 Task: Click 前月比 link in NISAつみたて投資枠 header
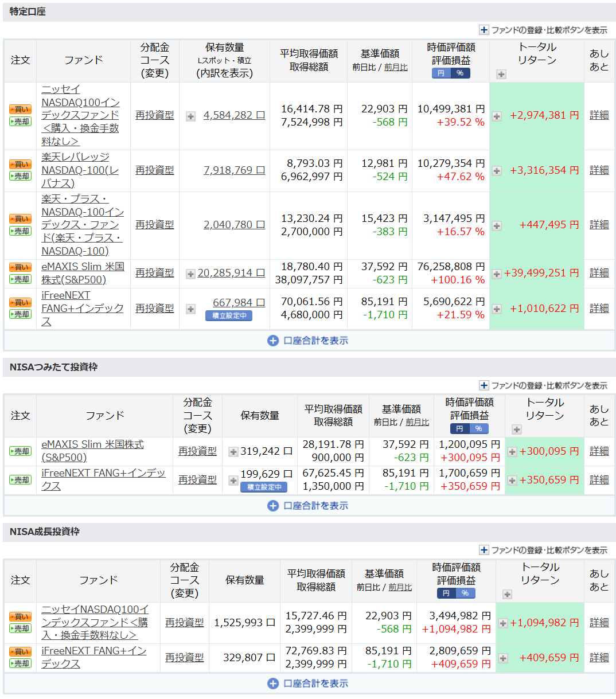tap(417, 422)
